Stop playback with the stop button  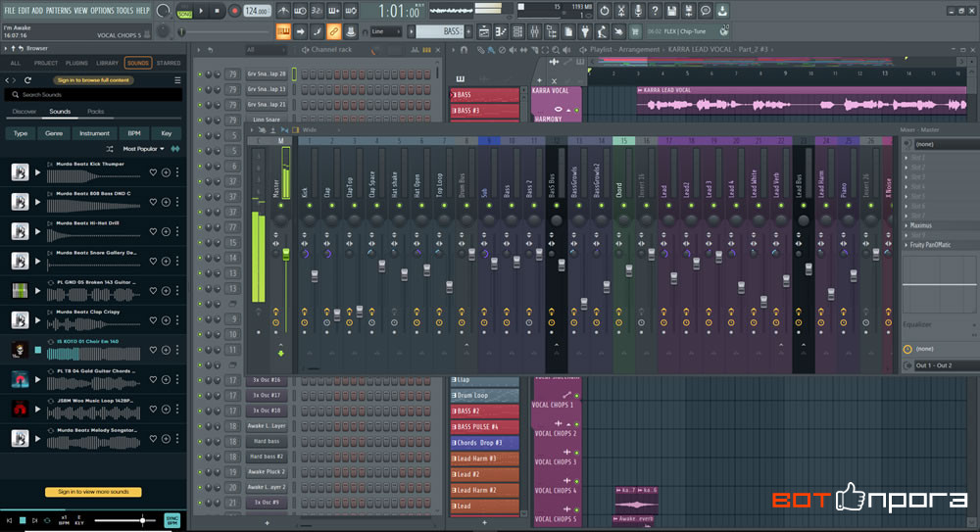[x=217, y=11]
